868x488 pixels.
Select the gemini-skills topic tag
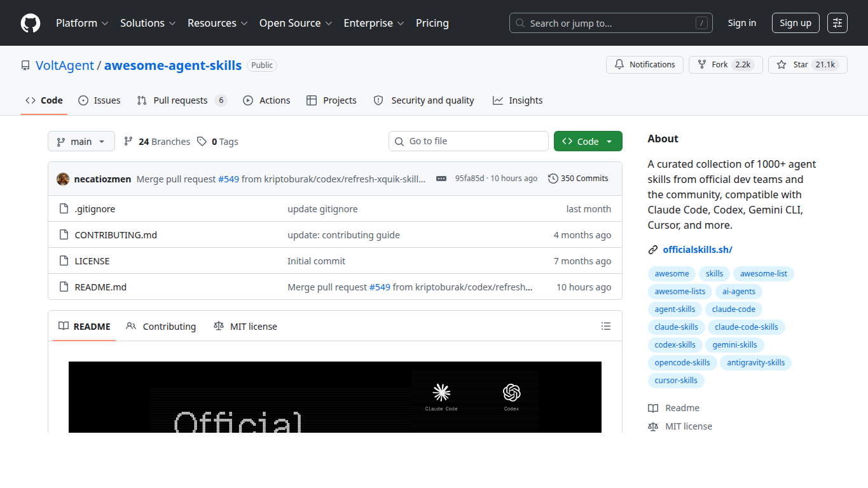(734, 345)
